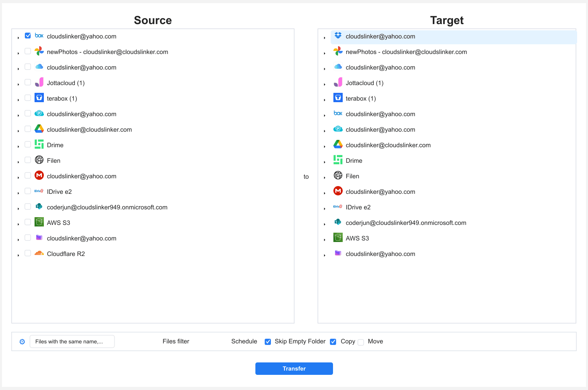588x390 pixels.
Task: Click the MEGA icon in Target list
Action: click(x=338, y=191)
